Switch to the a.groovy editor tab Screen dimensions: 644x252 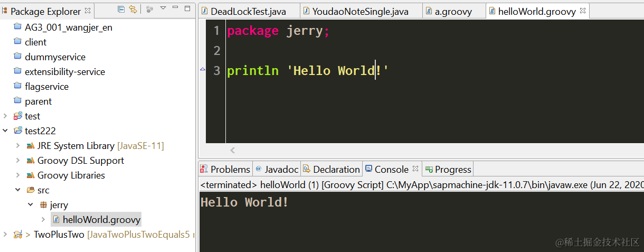click(453, 11)
